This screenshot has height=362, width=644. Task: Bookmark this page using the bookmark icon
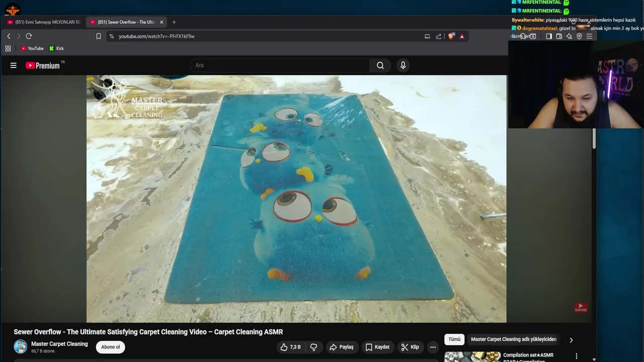pyautogui.click(x=99, y=36)
